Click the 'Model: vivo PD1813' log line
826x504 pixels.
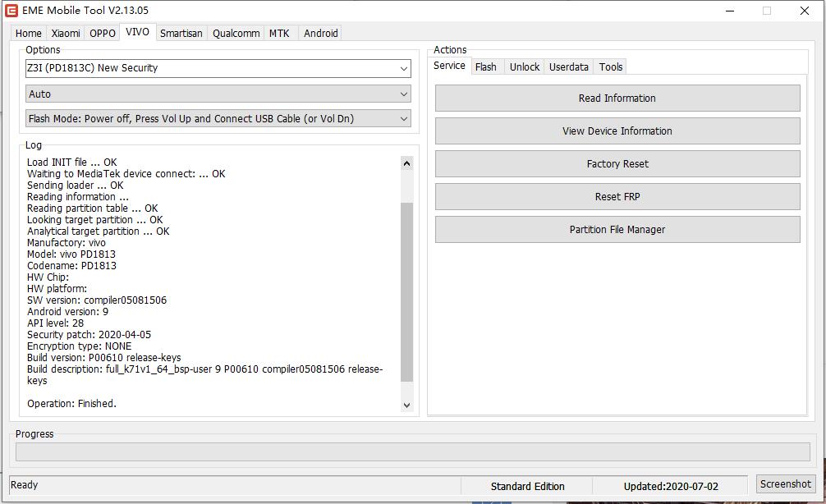[71, 254]
